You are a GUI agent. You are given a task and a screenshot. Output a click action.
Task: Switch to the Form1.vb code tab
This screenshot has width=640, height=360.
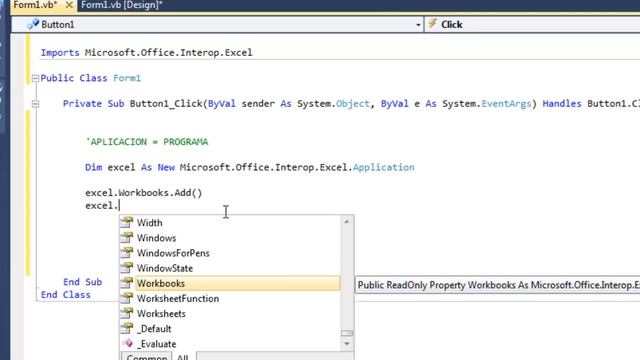tap(36, 5)
